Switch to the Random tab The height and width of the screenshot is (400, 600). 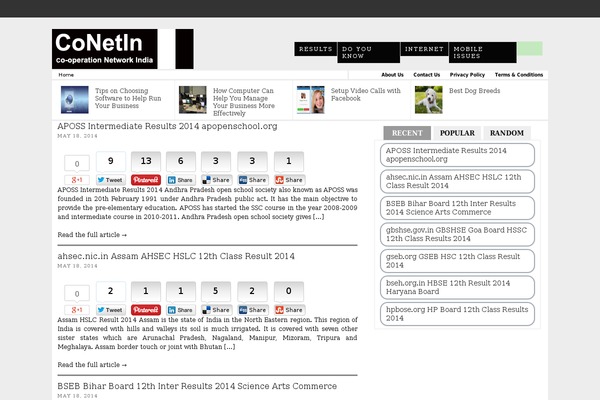coord(507,133)
